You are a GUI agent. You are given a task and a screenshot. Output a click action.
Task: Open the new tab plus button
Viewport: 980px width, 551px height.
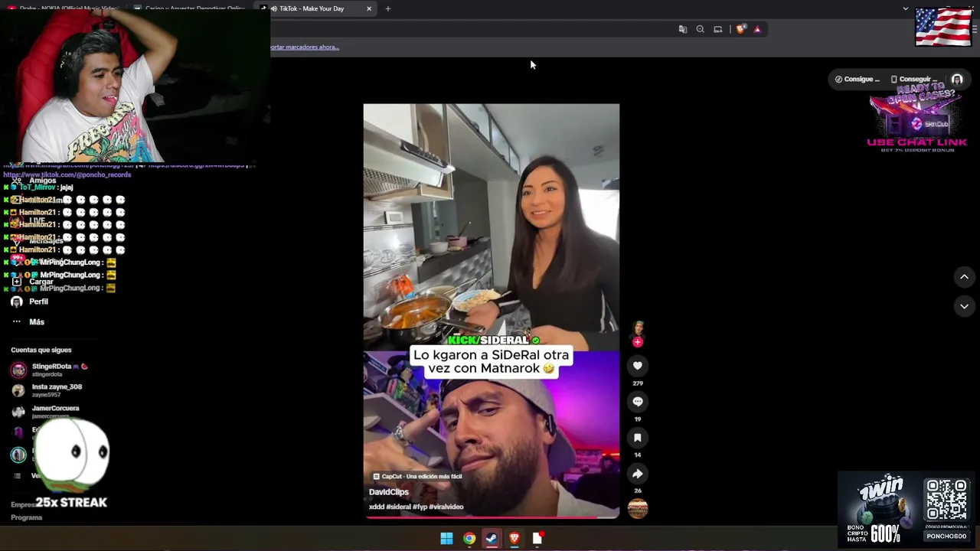(387, 8)
